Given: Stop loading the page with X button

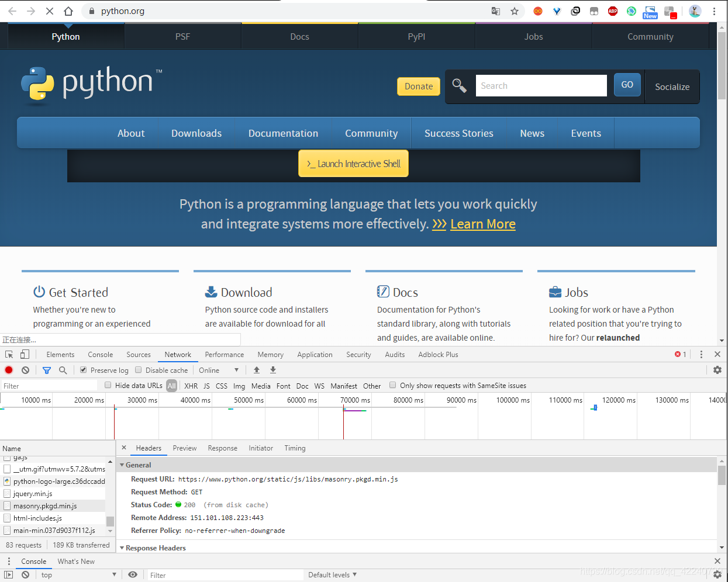Looking at the screenshot, I should [50, 11].
